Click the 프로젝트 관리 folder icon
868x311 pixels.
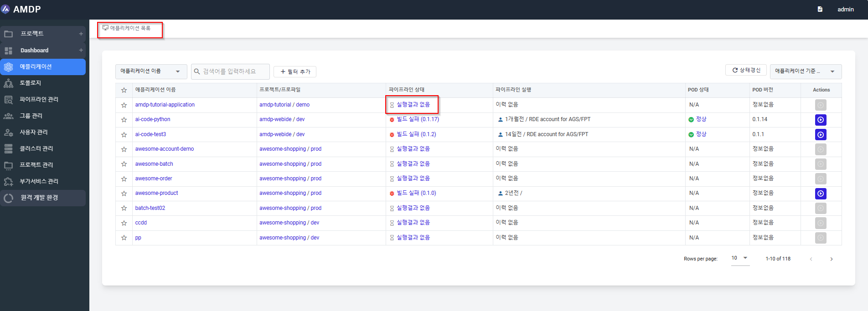[x=8, y=165]
